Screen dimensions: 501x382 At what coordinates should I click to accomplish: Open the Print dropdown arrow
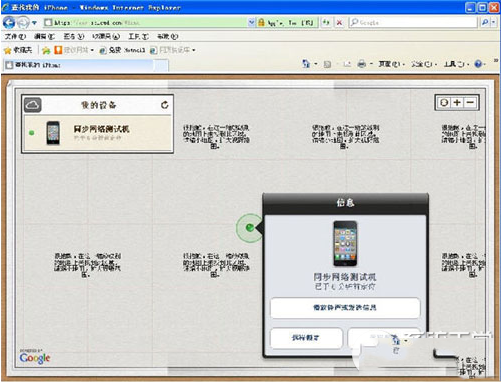click(x=371, y=64)
